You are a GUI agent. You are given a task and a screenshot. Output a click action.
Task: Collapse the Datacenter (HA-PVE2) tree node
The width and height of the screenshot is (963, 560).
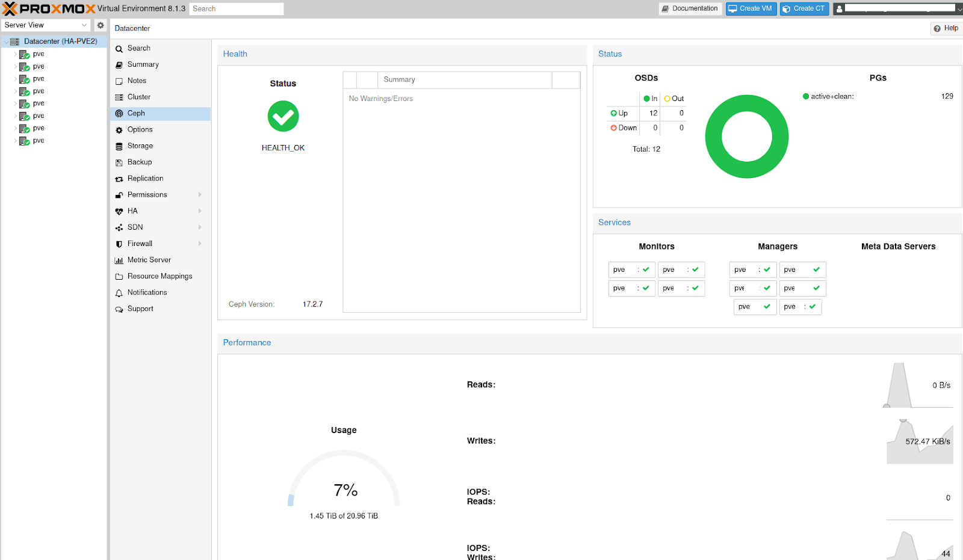pos(6,42)
